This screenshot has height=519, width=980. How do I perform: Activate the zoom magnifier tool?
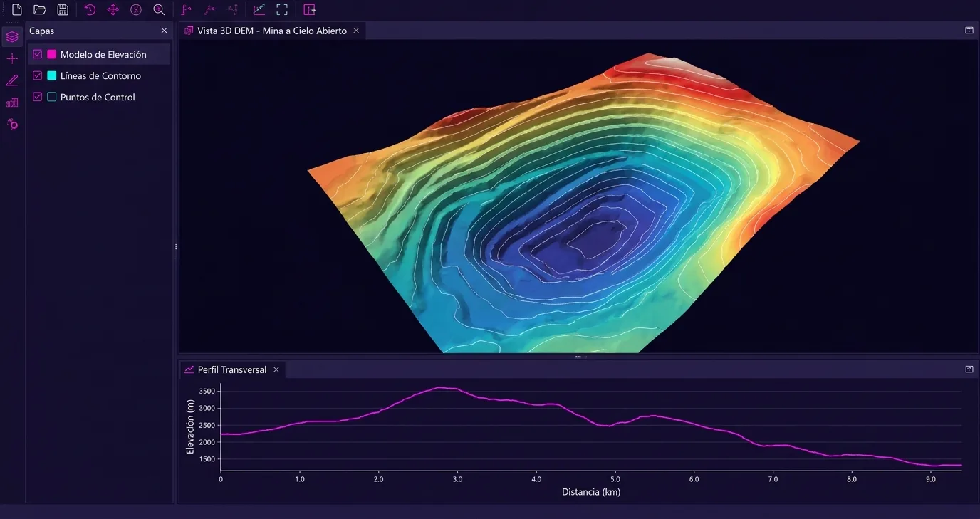coord(159,10)
